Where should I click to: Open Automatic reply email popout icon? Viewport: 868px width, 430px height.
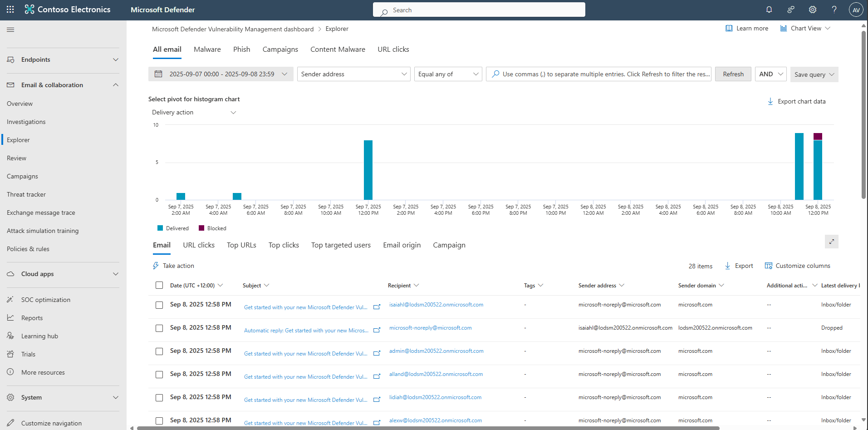tap(377, 330)
